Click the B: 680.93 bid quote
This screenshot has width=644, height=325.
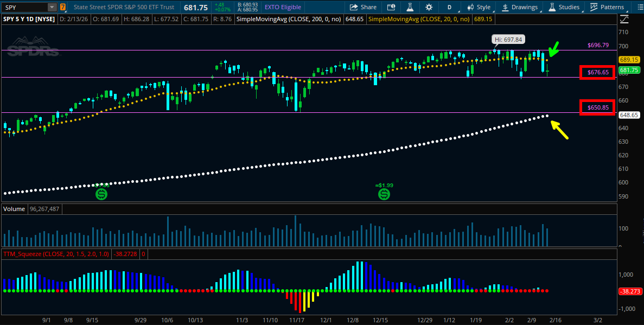pyautogui.click(x=247, y=4)
